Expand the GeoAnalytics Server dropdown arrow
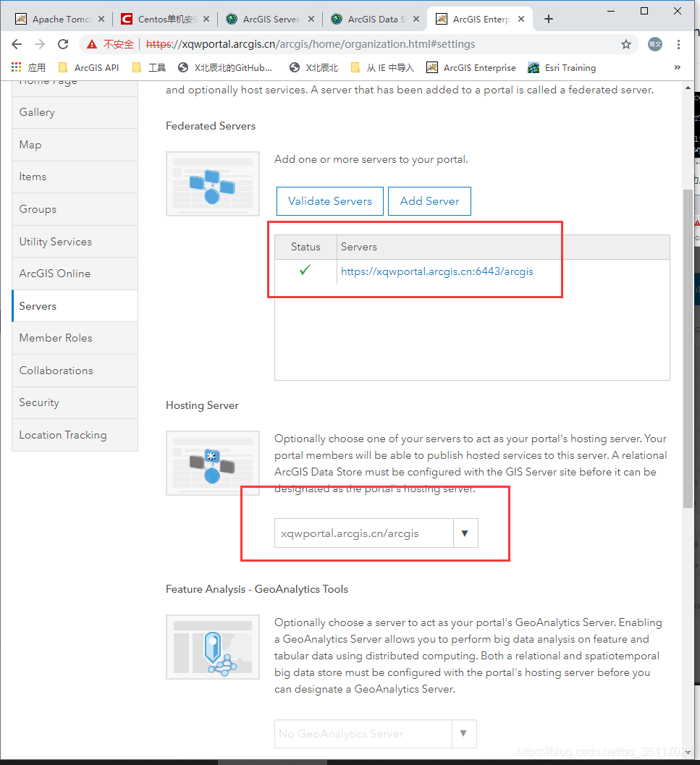 pyautogui.click(x=464, y=733)
